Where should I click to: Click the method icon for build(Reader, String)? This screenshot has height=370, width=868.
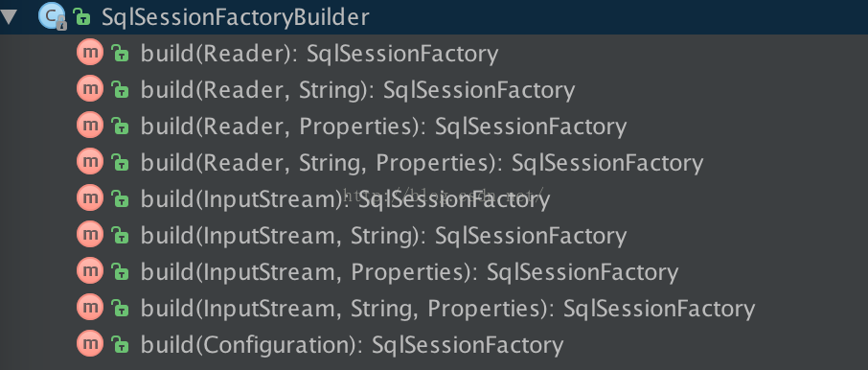point(90,89)
